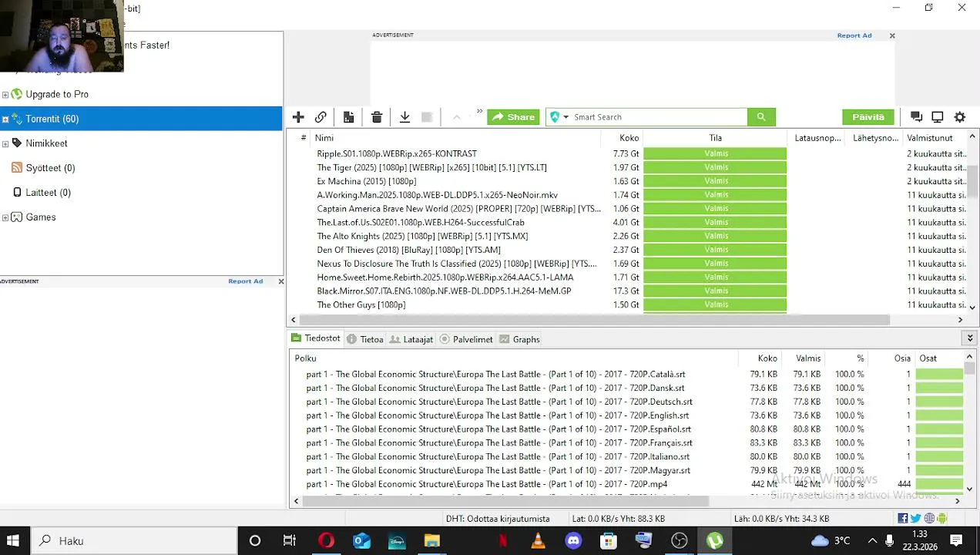The image size is (980, 555).
Task: Click the green search magnifier button
Action: click(x=761, y=117)
